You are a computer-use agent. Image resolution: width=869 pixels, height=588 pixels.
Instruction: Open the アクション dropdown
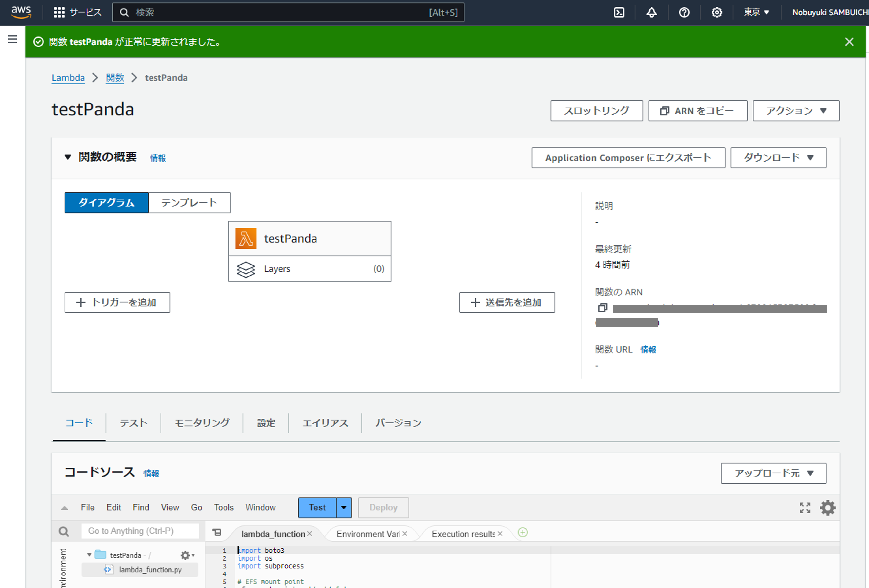796,111
